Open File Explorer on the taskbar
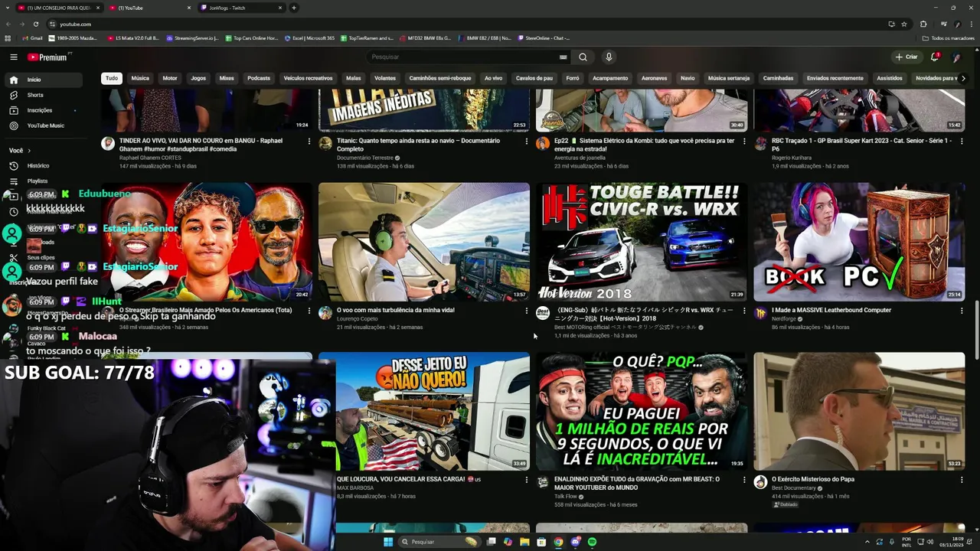The width and height of the screenshot is (980, 551). 524,542
